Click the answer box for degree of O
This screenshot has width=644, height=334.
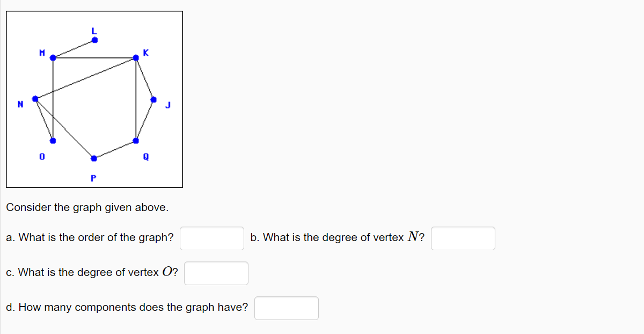(216, 273)
